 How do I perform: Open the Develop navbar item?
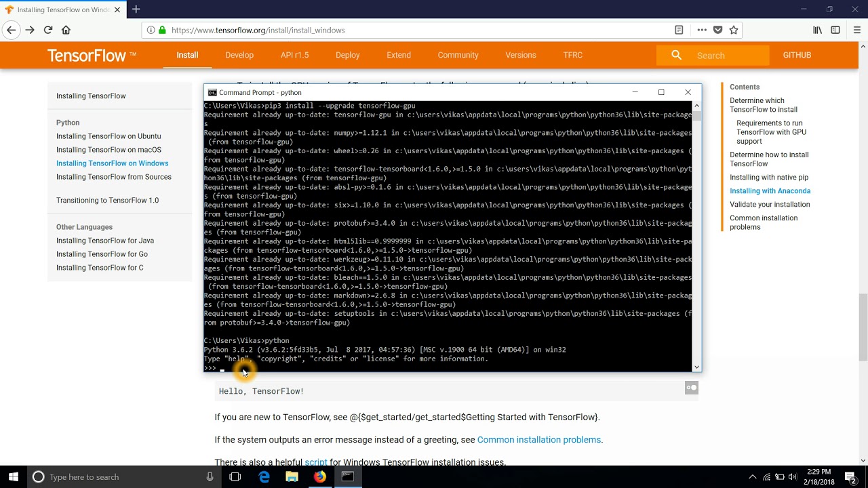239,55
